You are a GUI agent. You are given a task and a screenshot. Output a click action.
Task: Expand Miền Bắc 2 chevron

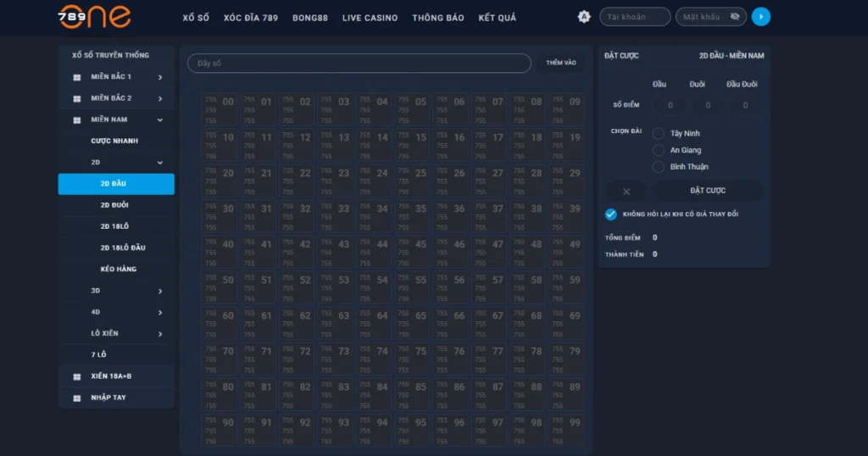pyautogui.click(x=160, y=98)
